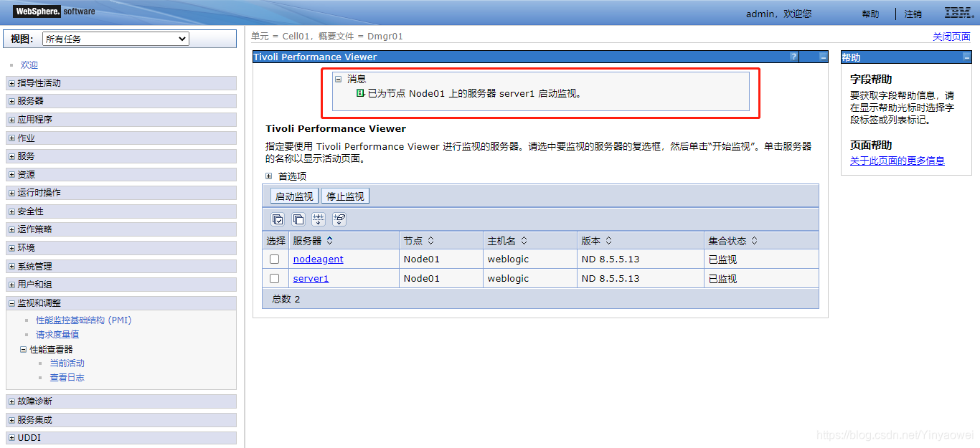Click the 停止监视 button
This screenshot has width=980, height=448.
[345, 196]
